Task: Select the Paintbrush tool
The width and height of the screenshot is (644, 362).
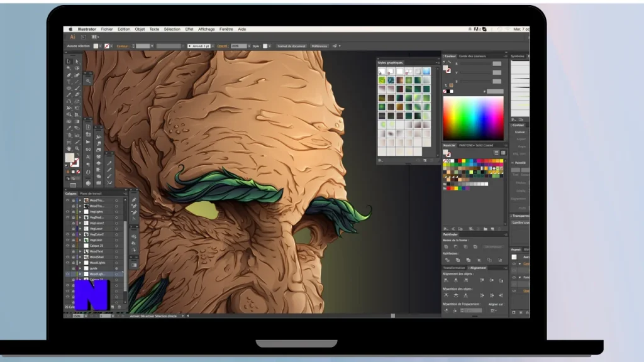Action: click(77, 88)
